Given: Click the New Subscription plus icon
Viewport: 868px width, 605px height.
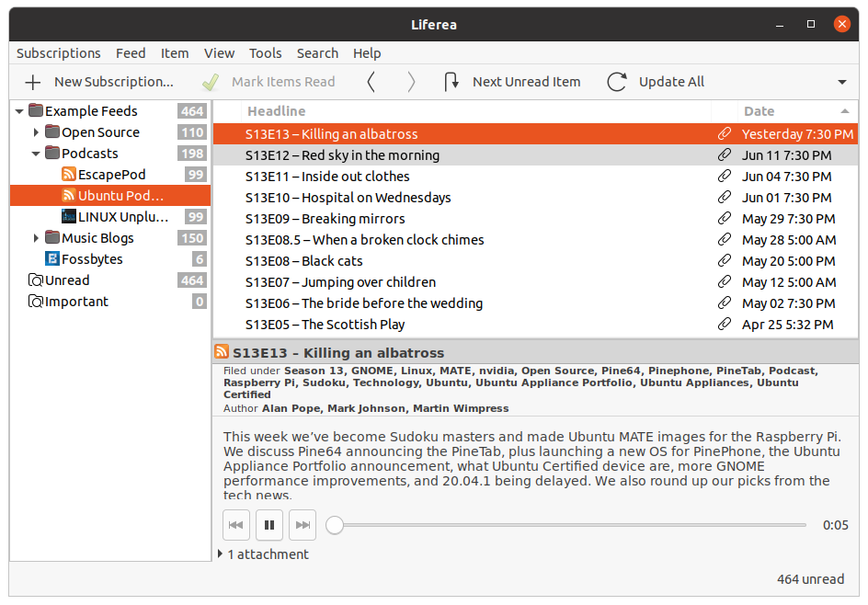Looking at the screenshot, I should tap(33, 83).
